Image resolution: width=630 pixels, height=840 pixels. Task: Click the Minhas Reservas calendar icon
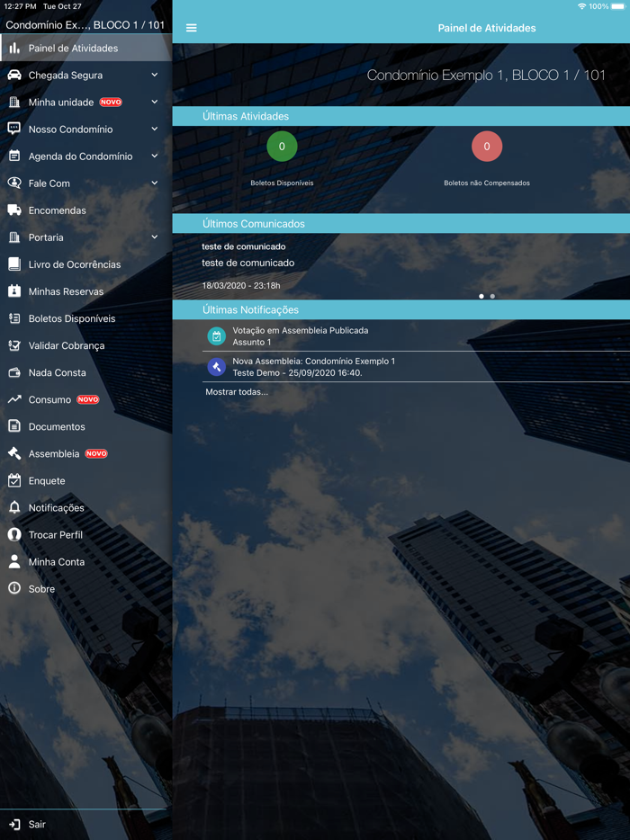click(14, 291)
